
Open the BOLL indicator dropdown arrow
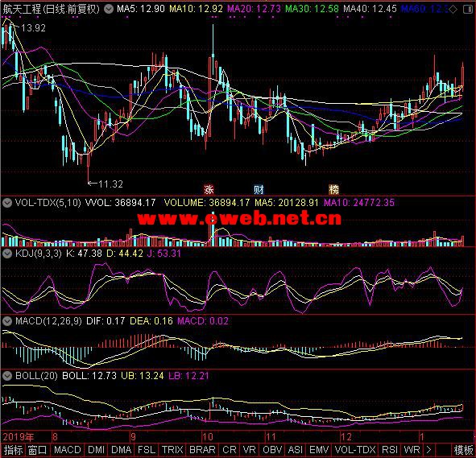7,376
